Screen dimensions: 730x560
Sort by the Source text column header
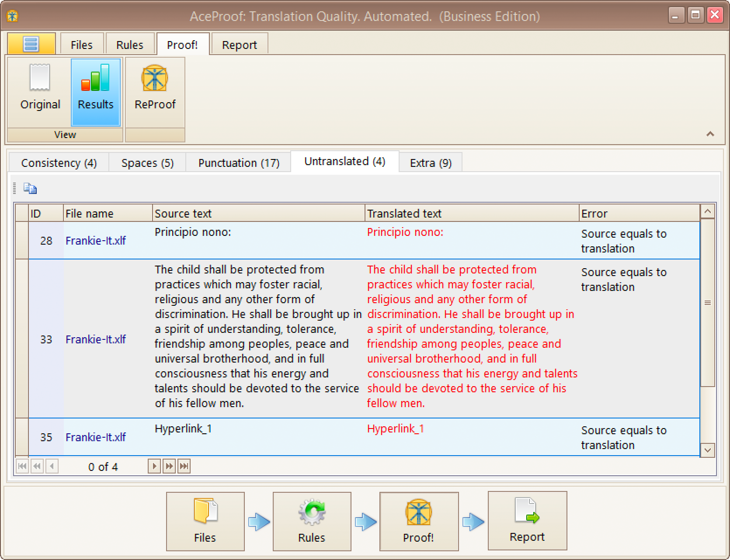pos(259,213)
